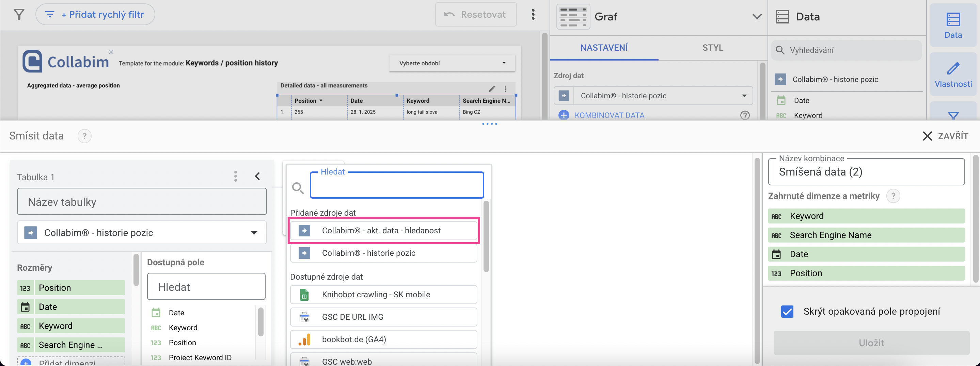Select Collabim® - historie pozic in Data panel
Screen dimensions: 980x366
(835, 80)
